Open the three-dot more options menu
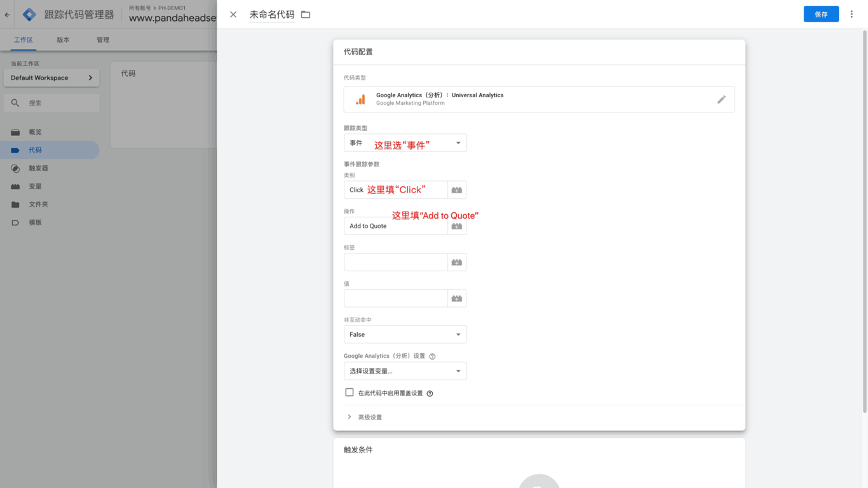 click(x=851, y=15)
